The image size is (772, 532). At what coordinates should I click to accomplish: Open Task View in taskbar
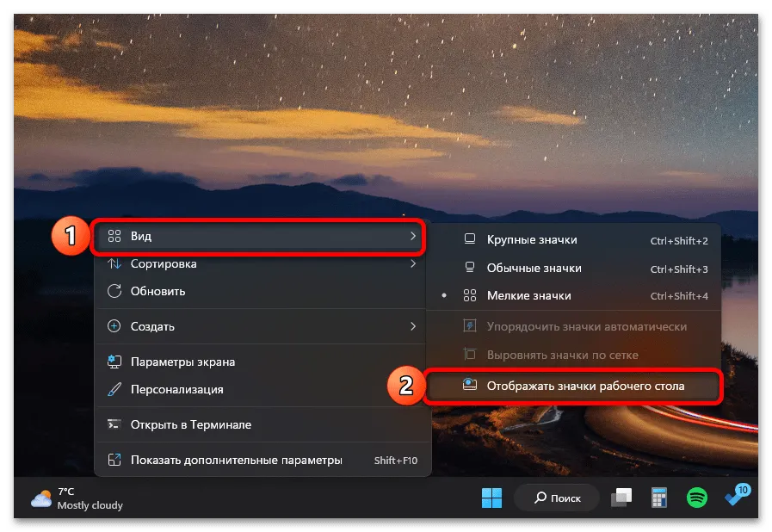pos(621,498)
